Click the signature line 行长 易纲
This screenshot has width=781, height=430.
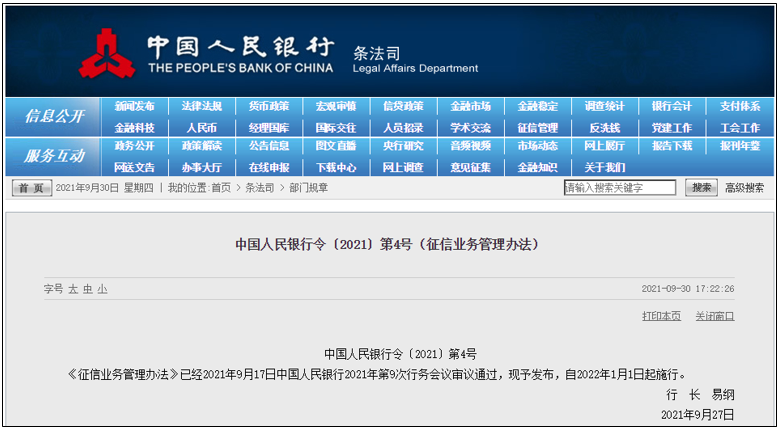tap(700, 395)
